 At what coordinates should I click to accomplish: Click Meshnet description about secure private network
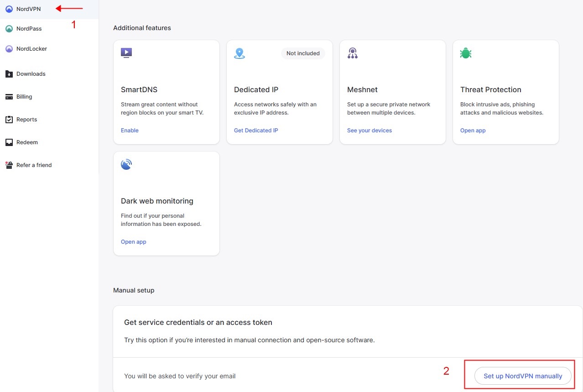pyautogui.click(x=389, y=109)
